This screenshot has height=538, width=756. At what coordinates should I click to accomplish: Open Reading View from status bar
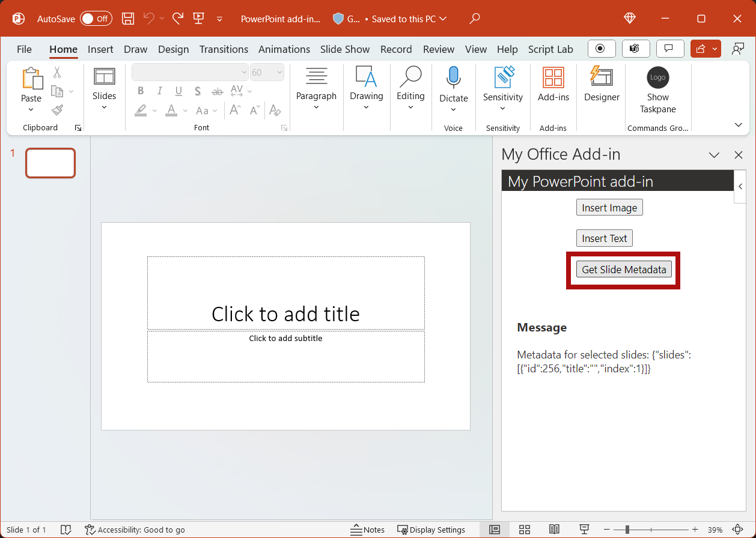[x=553, y=529]
